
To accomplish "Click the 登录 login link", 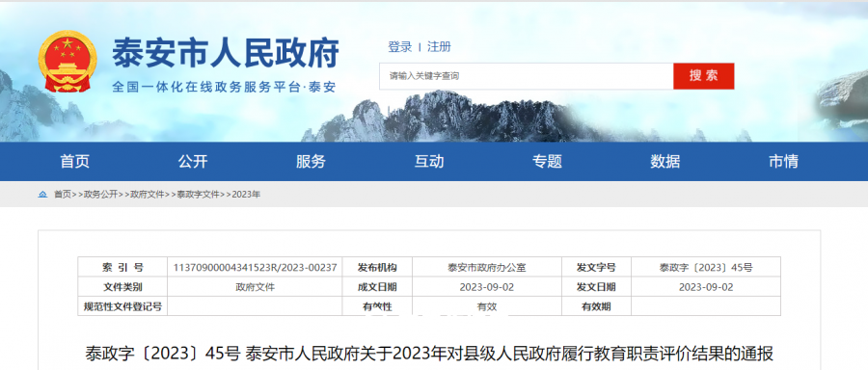I will pyautogui.click(x=399, y=47).
